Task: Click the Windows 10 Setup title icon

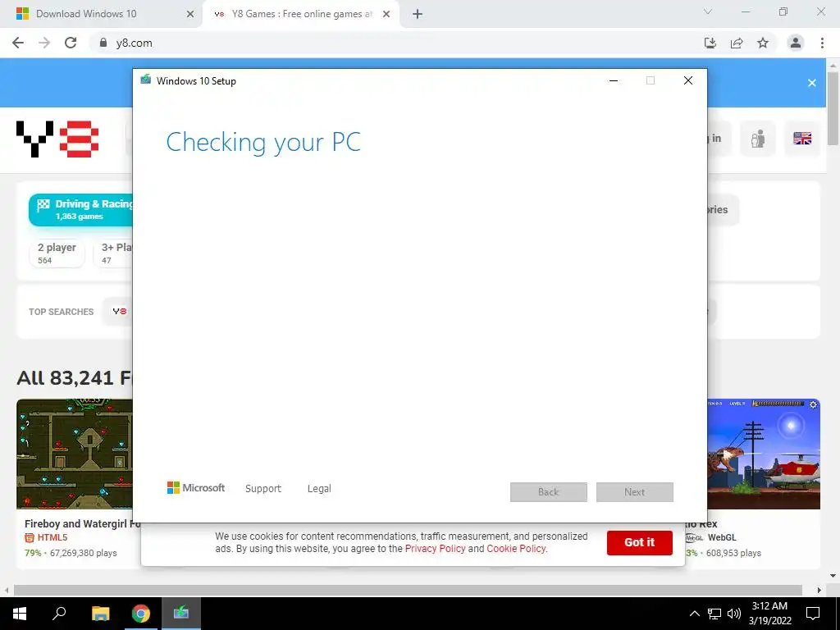Action: (x=146, y=80)
